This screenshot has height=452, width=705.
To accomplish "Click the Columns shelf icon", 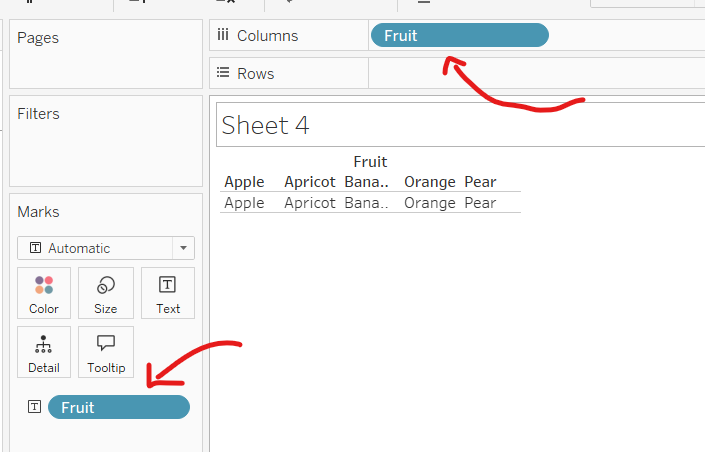I will (223, 36).
